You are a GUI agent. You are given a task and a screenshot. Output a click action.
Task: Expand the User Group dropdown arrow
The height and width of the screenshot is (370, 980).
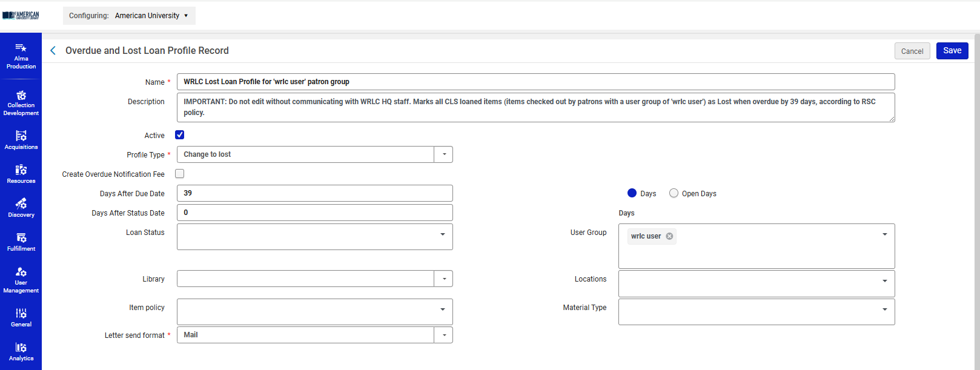pos(885,234)
